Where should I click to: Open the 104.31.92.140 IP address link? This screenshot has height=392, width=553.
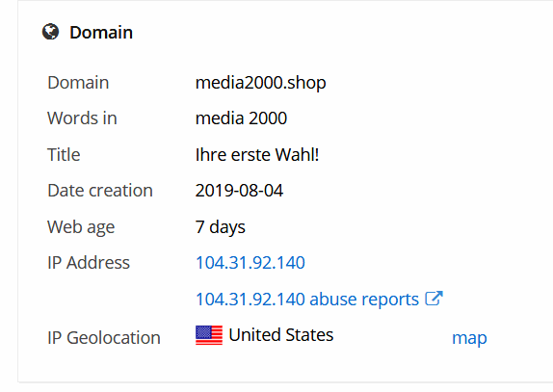click(x=250, y=263)
